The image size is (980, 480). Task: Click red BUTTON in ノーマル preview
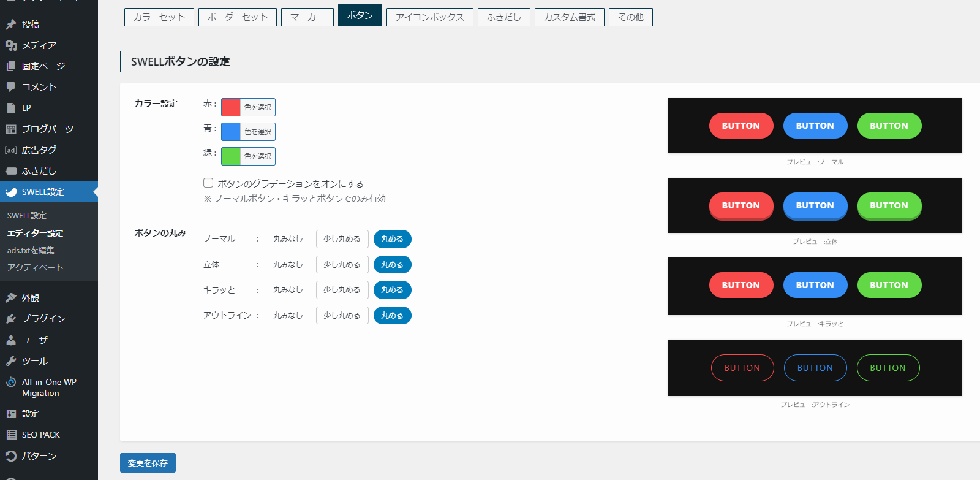pyautogui.click(x=741, y=126)
